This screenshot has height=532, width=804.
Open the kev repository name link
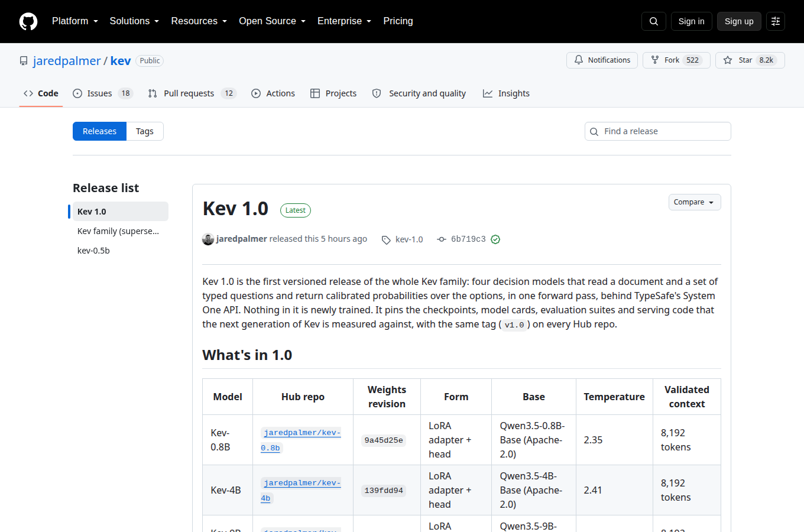pyautogui.click(x=121, y=61)
